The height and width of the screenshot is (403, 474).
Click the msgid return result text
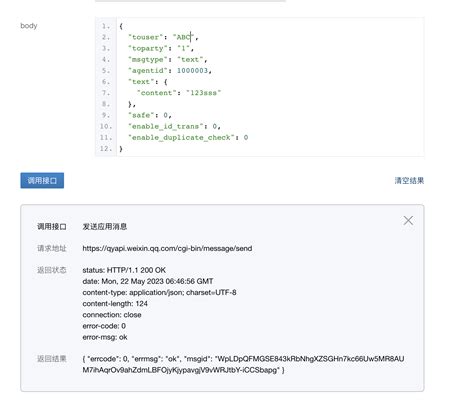point(243,364)
